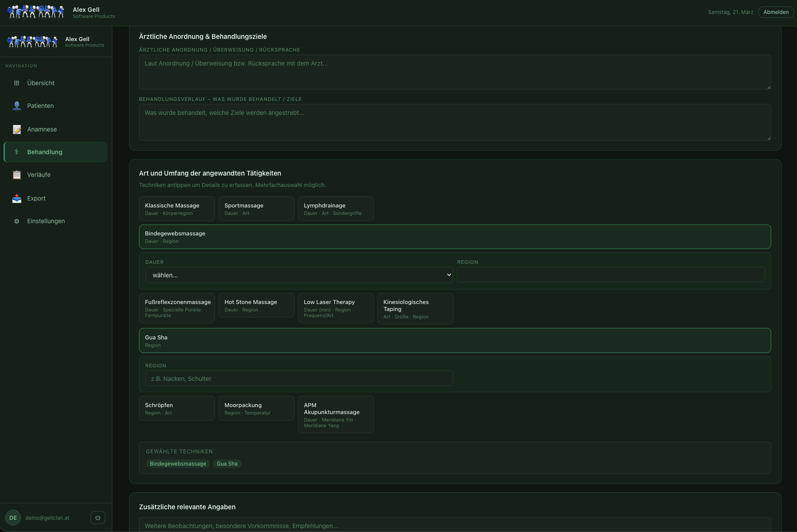Click the demo@gellclan.at account email
The height and width of the screenshot is (532, 797).
click(47, 518)
